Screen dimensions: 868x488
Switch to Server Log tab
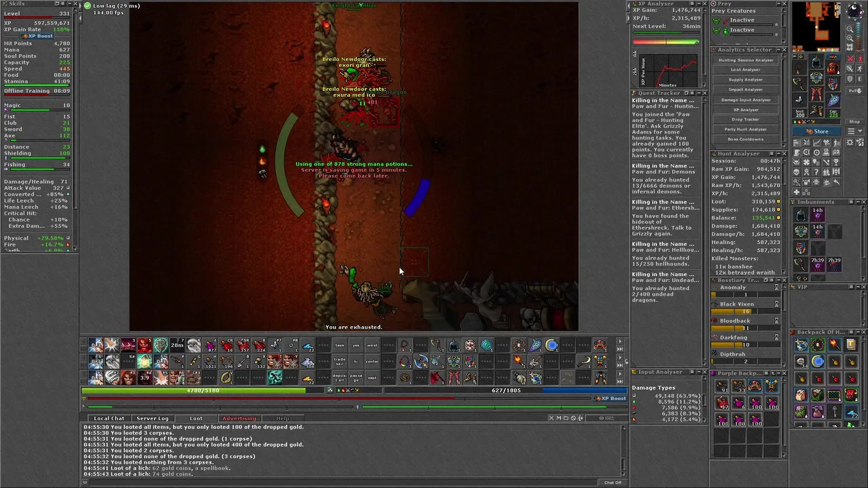tap(153, 418)
